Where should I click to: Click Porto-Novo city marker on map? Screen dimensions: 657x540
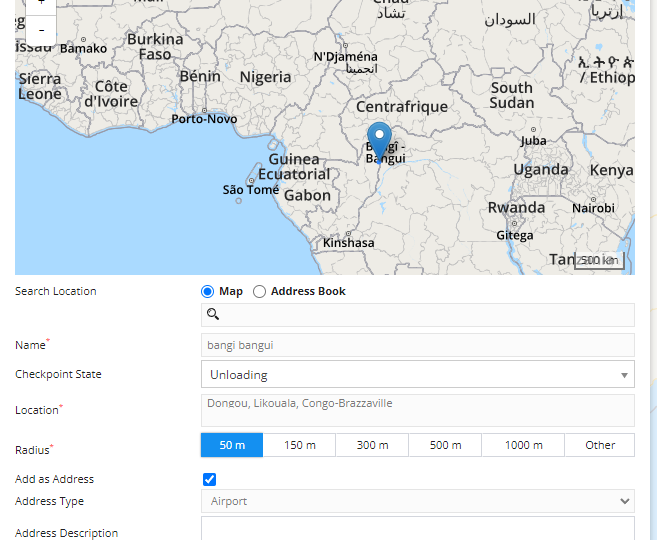tap(204, 109)
